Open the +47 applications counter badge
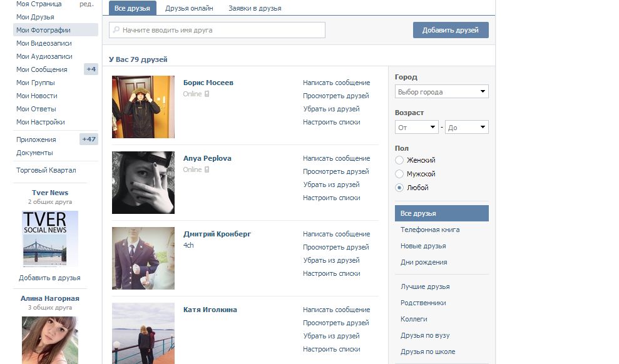619x364 pixels. (89, 139)
